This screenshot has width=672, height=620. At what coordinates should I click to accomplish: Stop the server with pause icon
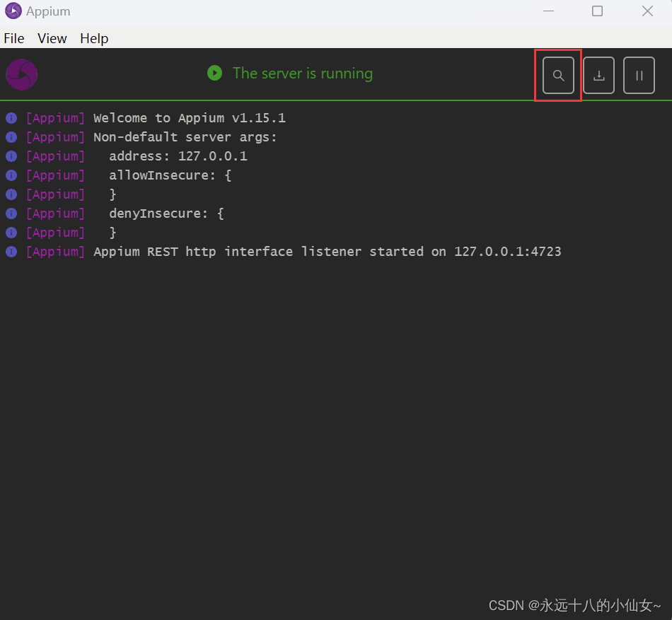(639, 76)
